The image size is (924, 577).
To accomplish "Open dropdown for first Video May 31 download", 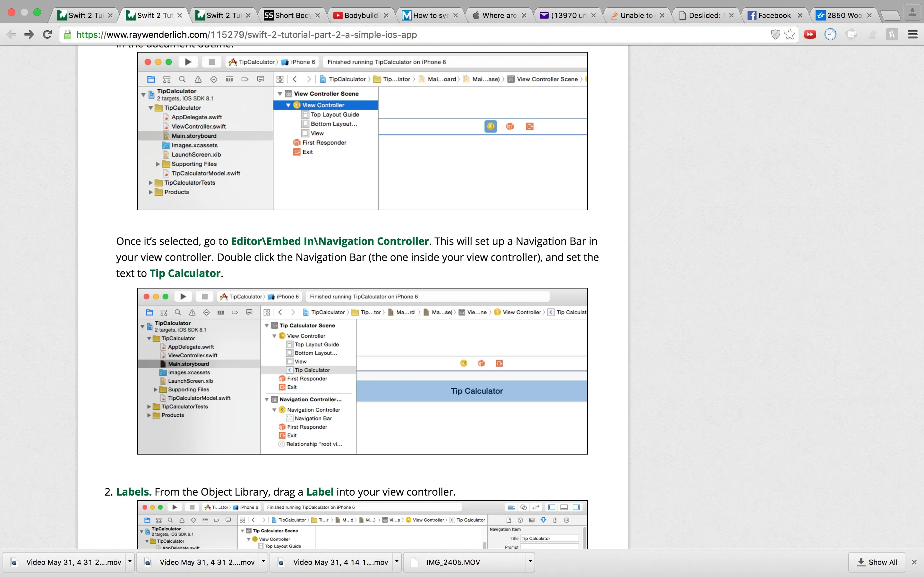I will (x=130, y=561).
